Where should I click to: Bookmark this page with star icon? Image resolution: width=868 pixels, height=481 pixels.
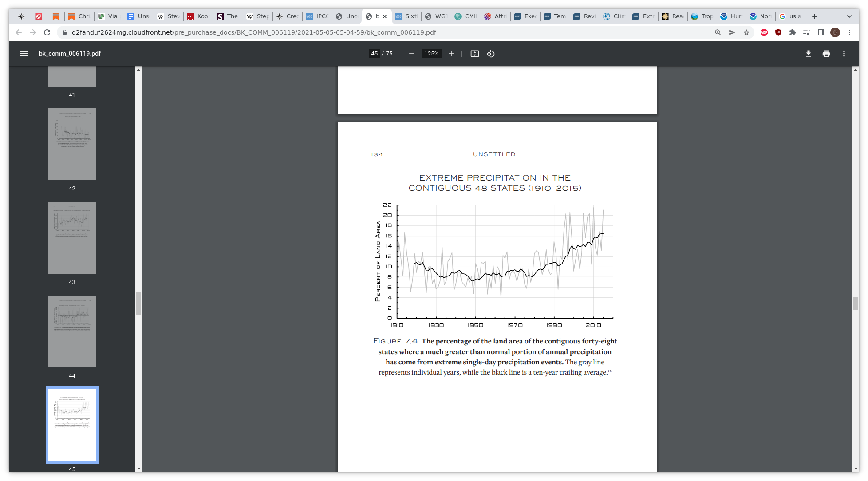[746, 32]
